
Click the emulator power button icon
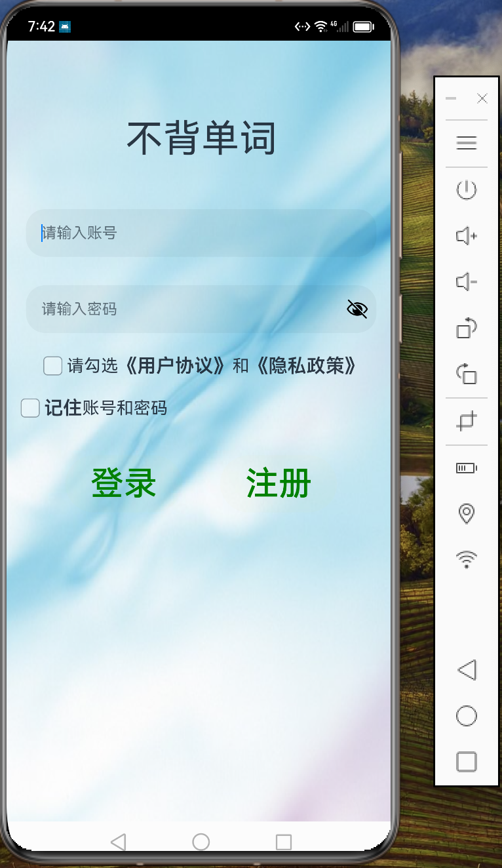466,190
